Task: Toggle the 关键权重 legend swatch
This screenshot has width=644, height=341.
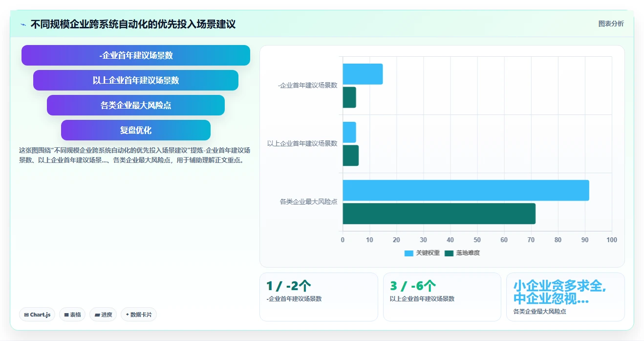Action: (x=409, y=253)
